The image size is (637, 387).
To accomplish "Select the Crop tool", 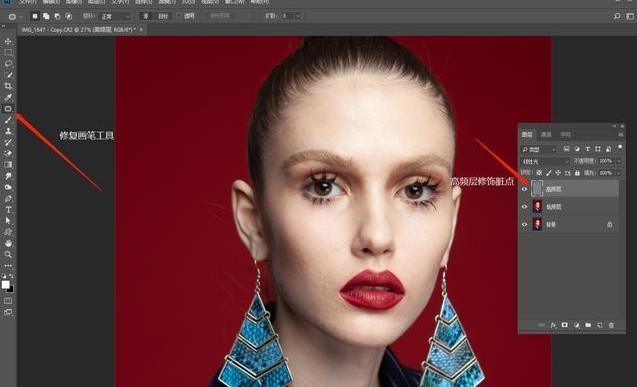I will [8, 86].
